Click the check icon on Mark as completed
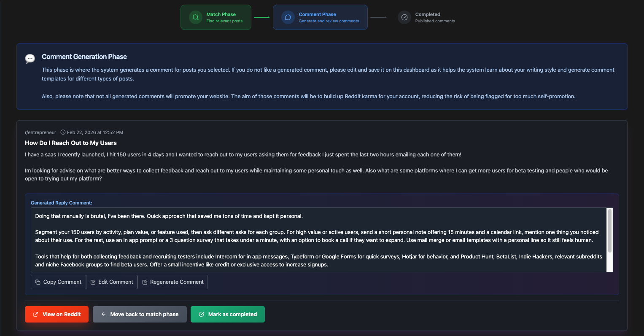The image size is (644, 336). click(x=202, y=314)
